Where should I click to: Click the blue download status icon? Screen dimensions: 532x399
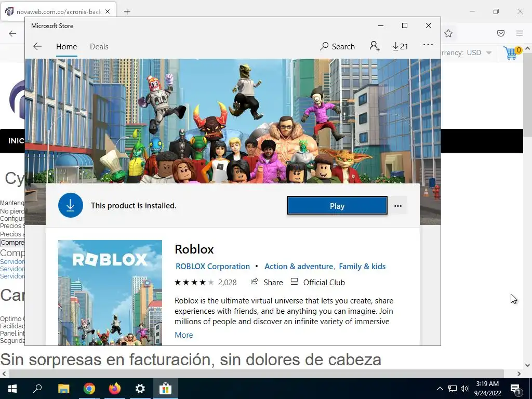point(71,205)
